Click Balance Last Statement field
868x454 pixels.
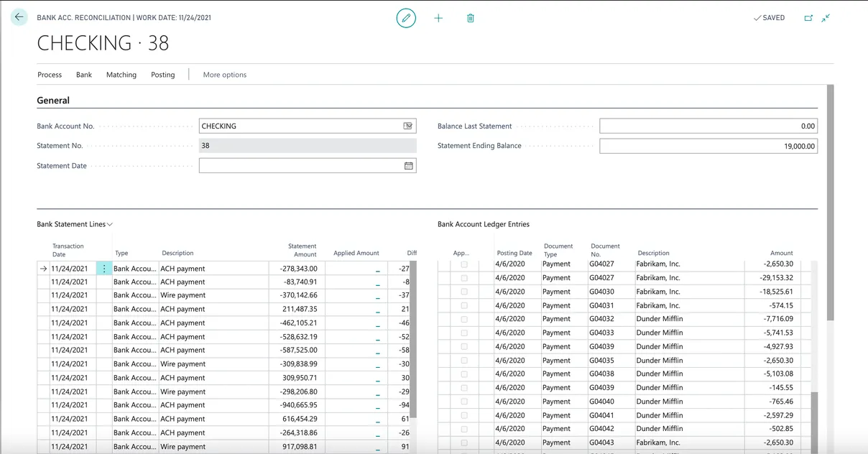(x=708, y=126)
